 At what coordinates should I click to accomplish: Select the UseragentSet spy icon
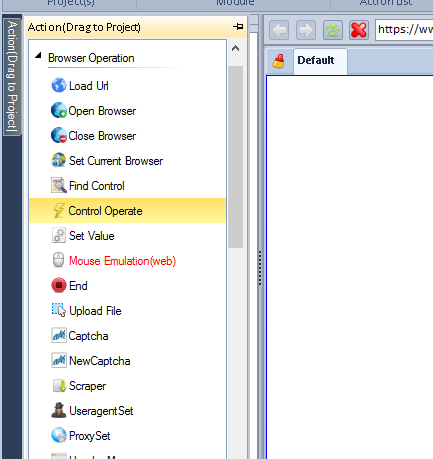tap(59, 410)
